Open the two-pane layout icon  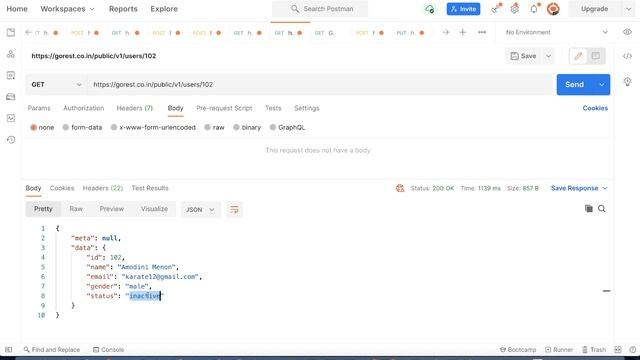618,350
